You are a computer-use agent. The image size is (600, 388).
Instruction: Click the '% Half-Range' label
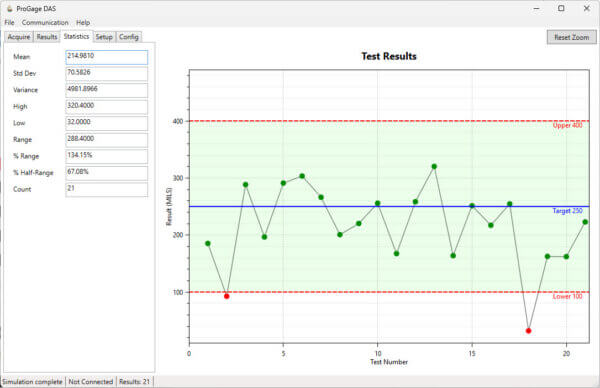pos(33,173)
